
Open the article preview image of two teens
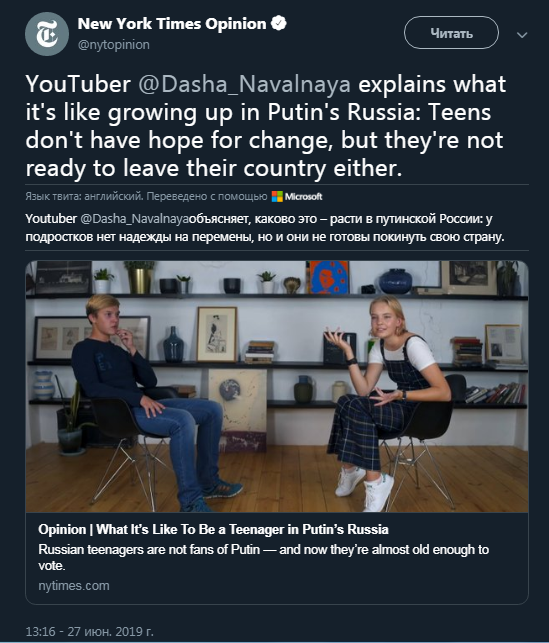point(277,386)
